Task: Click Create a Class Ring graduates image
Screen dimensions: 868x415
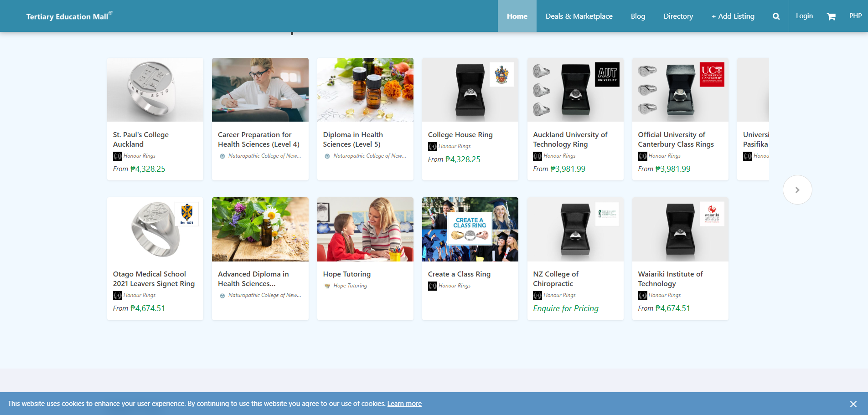Action: click(x=470, y=229)
